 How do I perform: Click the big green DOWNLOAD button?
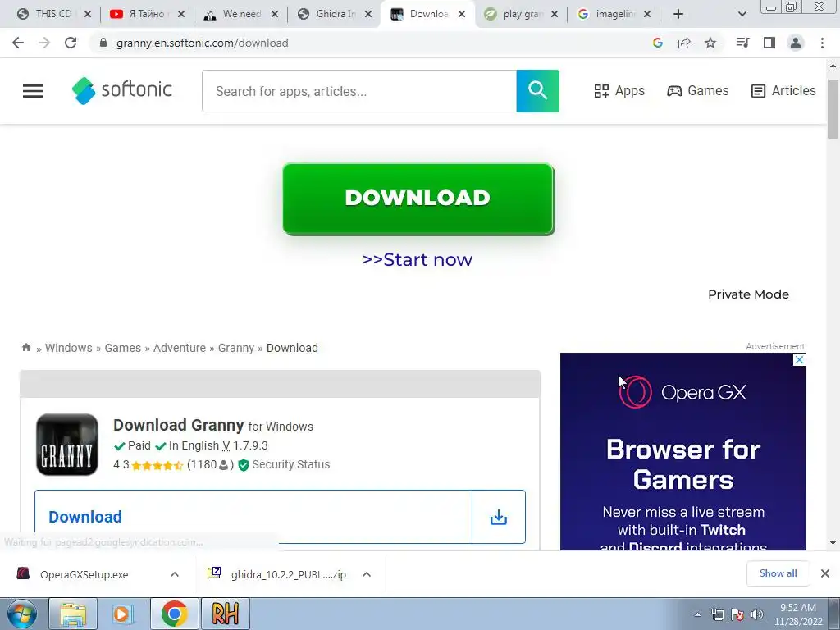(x=418, y=199)
